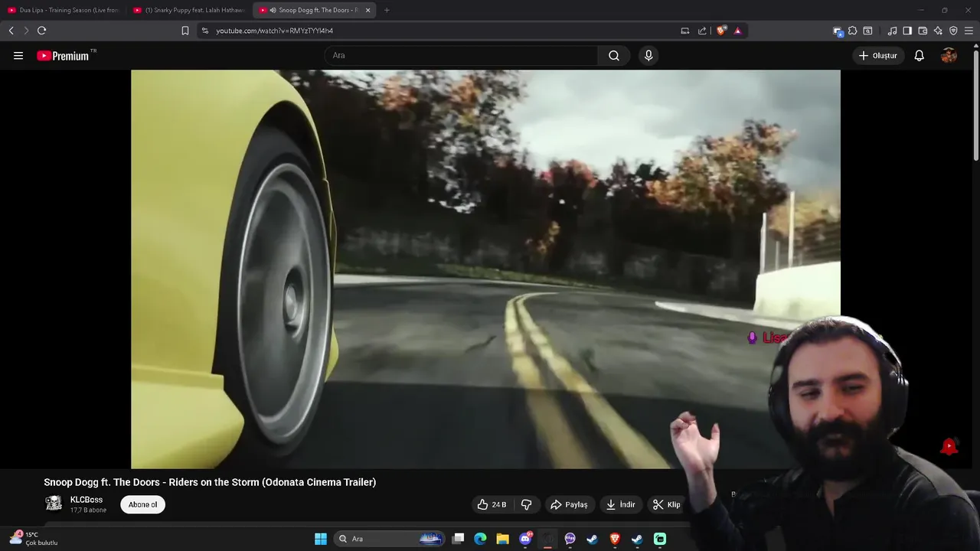Minimize the browser window
Viewport: 980px width, 551px height.
(921, 10)
